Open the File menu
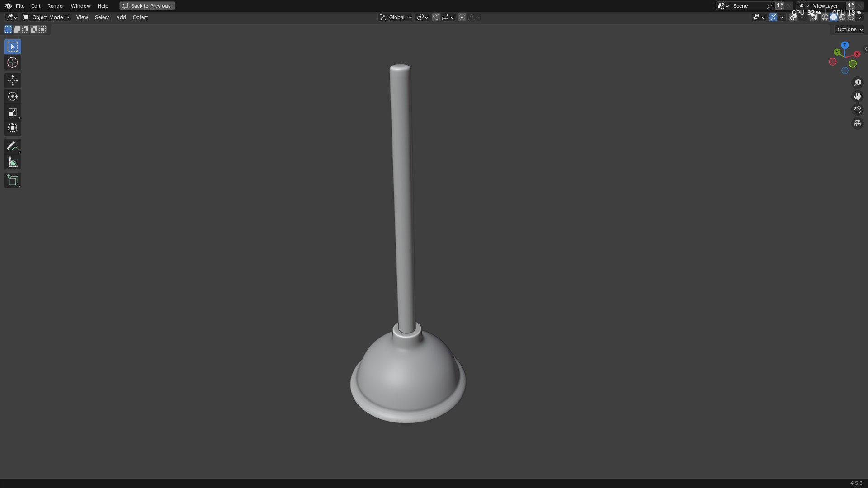This screenshot has width=868, height=488. pyautogui.click(x=20, y=6)
